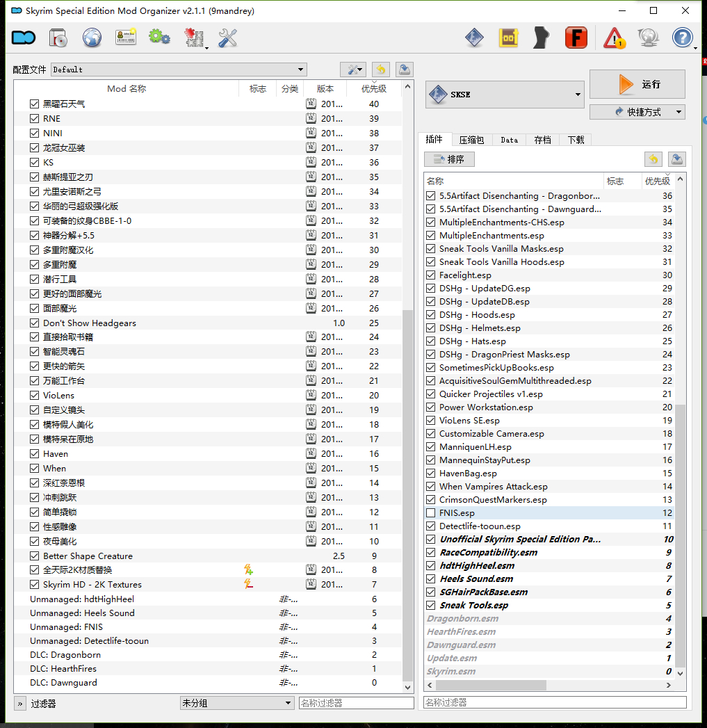The image size is (707, 728).
Task: Open the profiles ID card icon
Action: [x=126, y=38]
